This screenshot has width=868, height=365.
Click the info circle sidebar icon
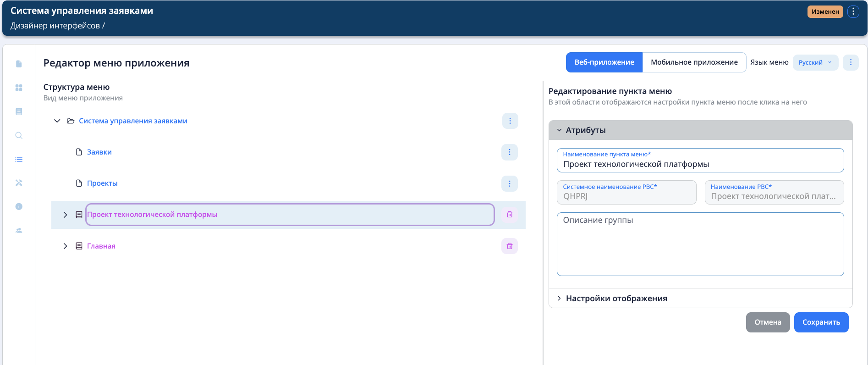19,206
